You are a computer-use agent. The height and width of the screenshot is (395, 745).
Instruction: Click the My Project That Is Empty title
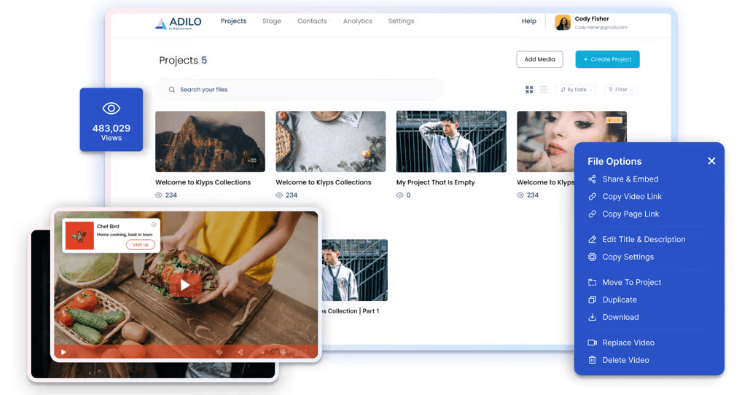click(x=436, y=182)
